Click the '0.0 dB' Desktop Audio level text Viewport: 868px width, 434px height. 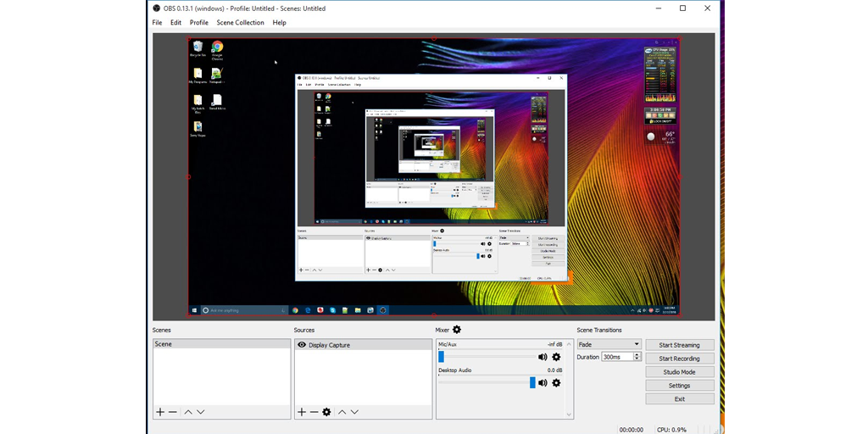555,370
